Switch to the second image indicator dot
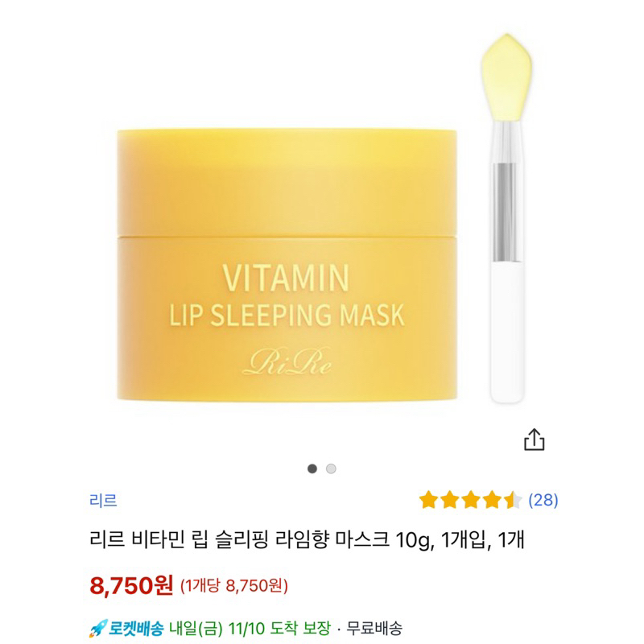Viewport: 644px width, 644px height. [x=331, y=469]
